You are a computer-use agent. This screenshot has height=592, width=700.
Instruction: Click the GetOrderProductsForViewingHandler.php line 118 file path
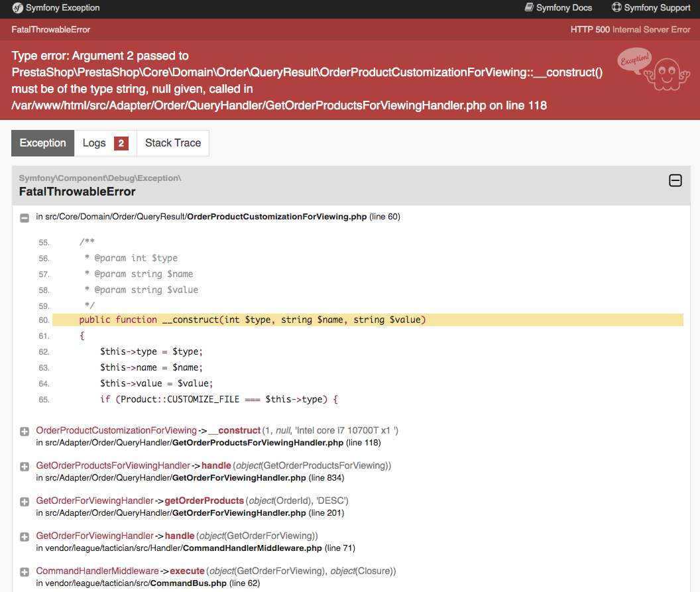[208, 443]
